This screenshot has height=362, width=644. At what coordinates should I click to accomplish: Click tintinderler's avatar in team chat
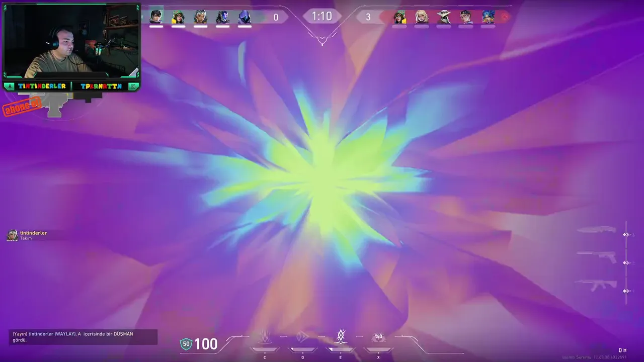coord(13,235)
